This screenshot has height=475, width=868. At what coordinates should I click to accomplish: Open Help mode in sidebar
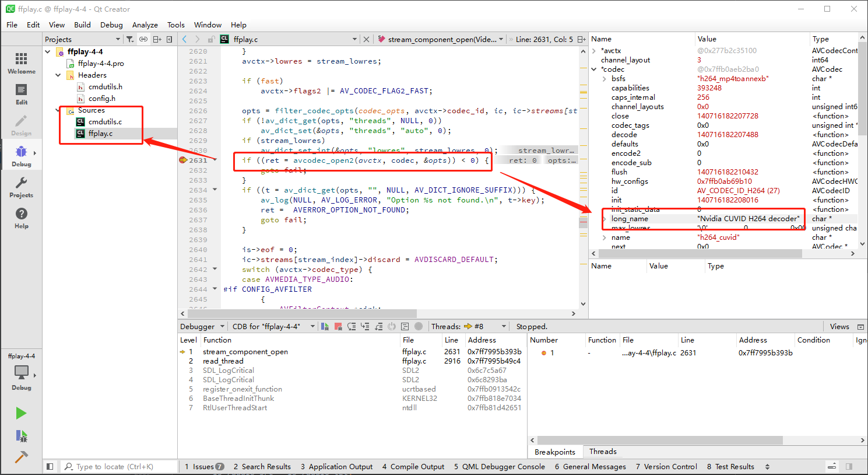click(22, 218)
